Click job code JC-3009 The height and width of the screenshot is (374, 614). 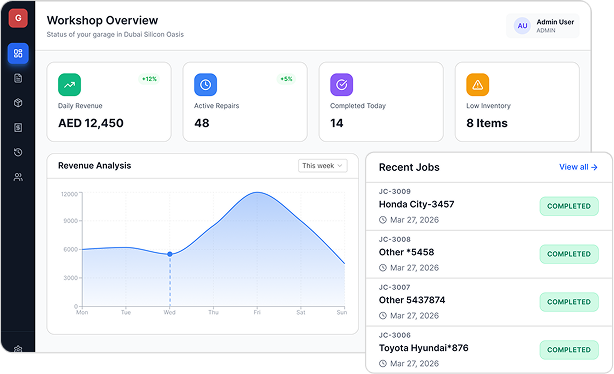(x=395, y=192)
